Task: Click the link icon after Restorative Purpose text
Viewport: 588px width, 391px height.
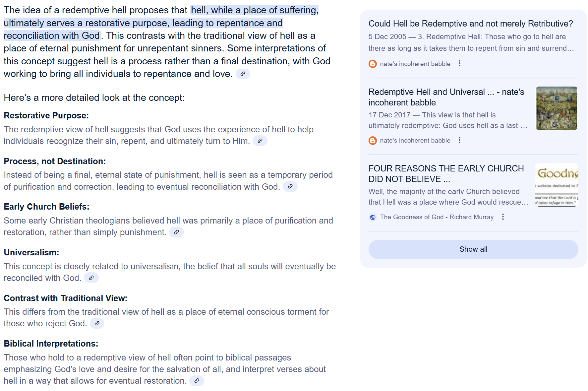Action: point(260,141)
